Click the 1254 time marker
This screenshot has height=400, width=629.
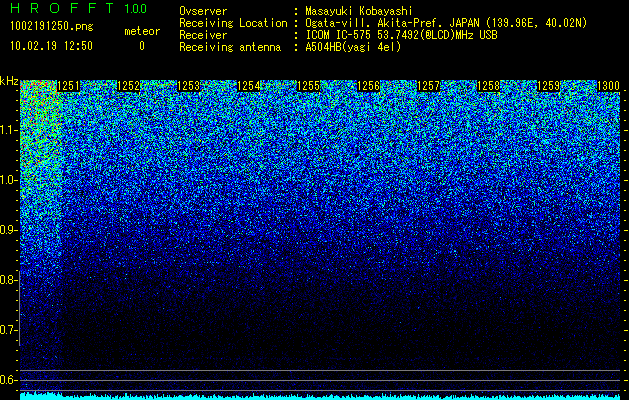[x=249, y=86]
